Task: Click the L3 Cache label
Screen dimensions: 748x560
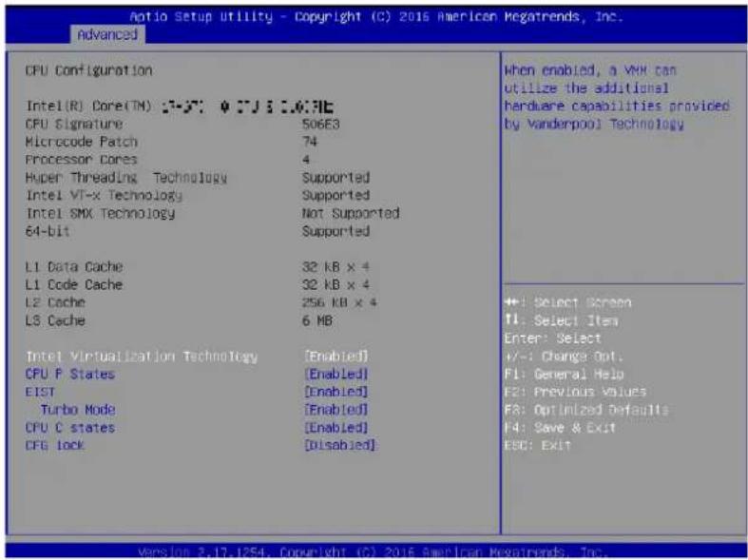Action: (55, 320)
